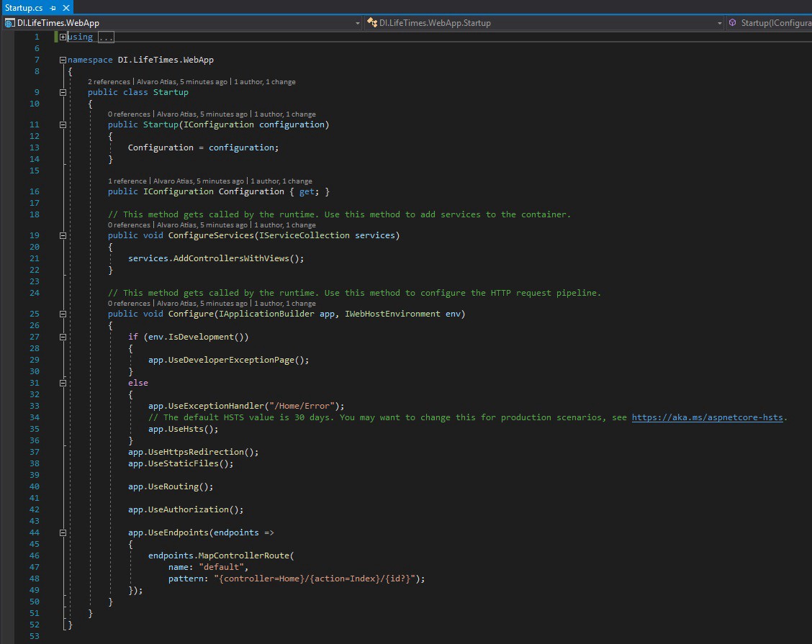
Task: Select the Startup.cs document tab
Action: (x=24, y=6)
